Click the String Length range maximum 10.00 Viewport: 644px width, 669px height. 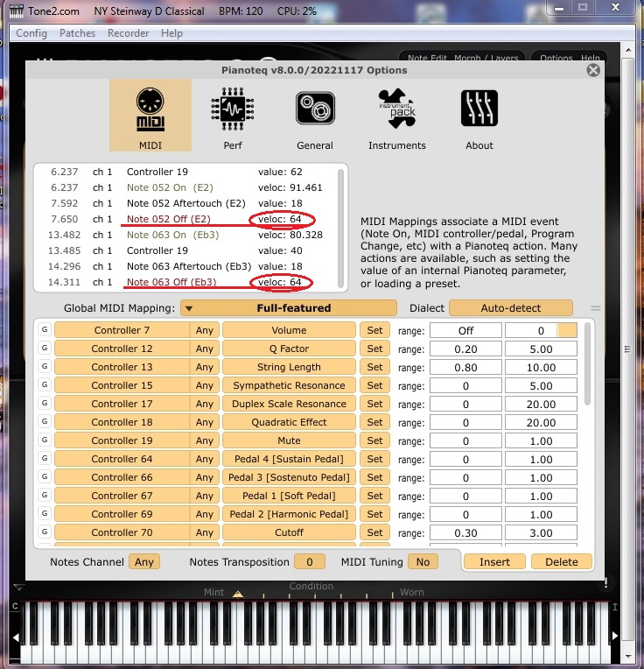541,368
